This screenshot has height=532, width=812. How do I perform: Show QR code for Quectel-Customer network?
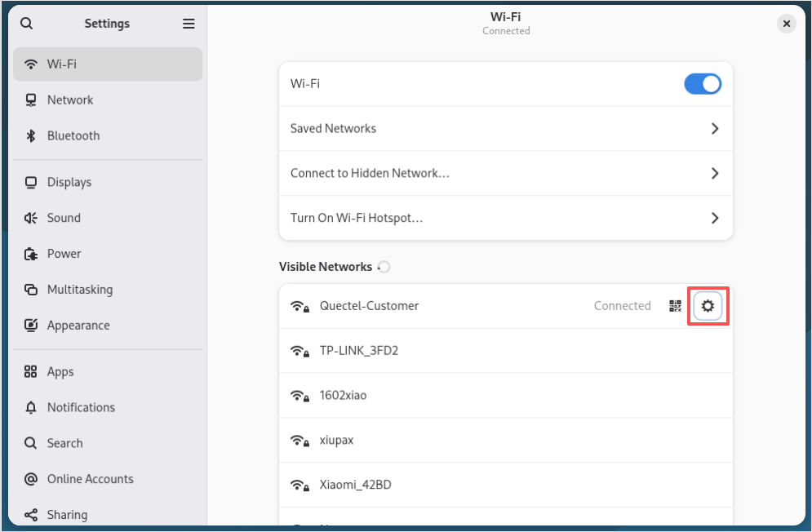[x=675, y=306]
